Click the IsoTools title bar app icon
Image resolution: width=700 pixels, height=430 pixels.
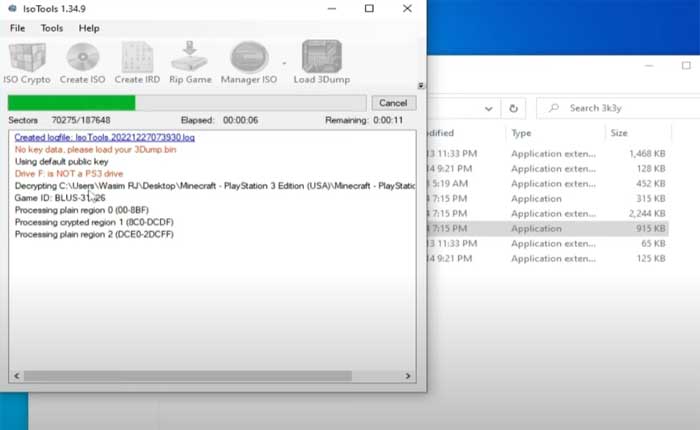pyautogui.click(x=12, y=8)
